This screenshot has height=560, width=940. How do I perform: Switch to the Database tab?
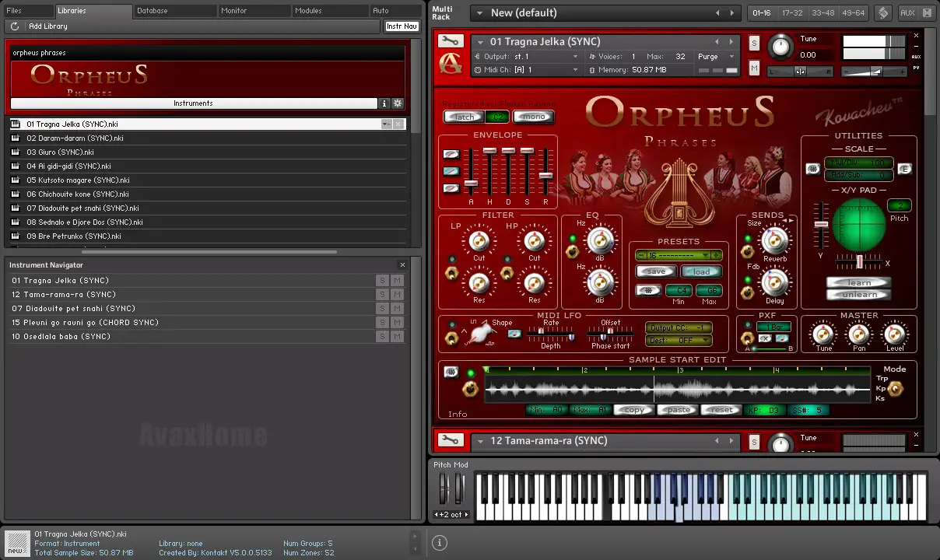click(x=175, y=11)
